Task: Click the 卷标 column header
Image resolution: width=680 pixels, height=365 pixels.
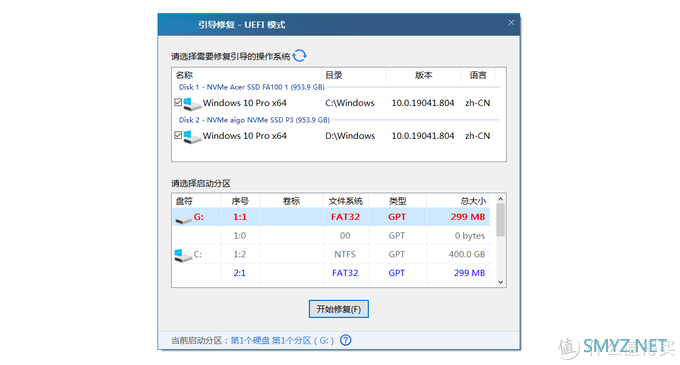Action: 291,201
